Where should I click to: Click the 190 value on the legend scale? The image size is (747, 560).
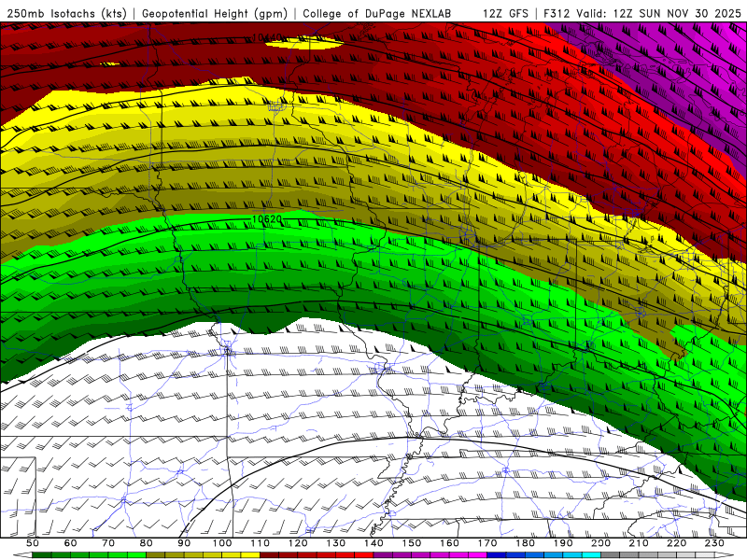coord(564,543)
